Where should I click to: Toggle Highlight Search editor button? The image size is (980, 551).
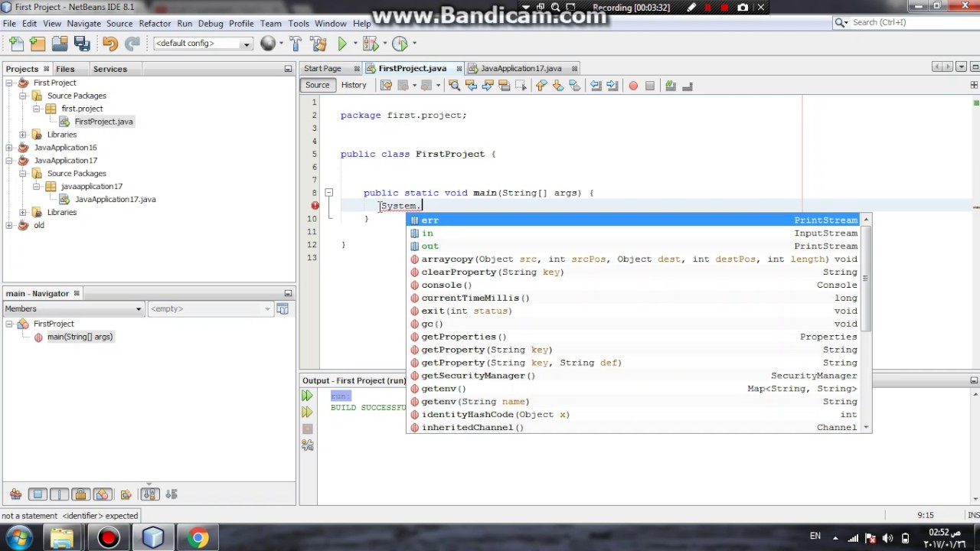(x=505, y=86)
